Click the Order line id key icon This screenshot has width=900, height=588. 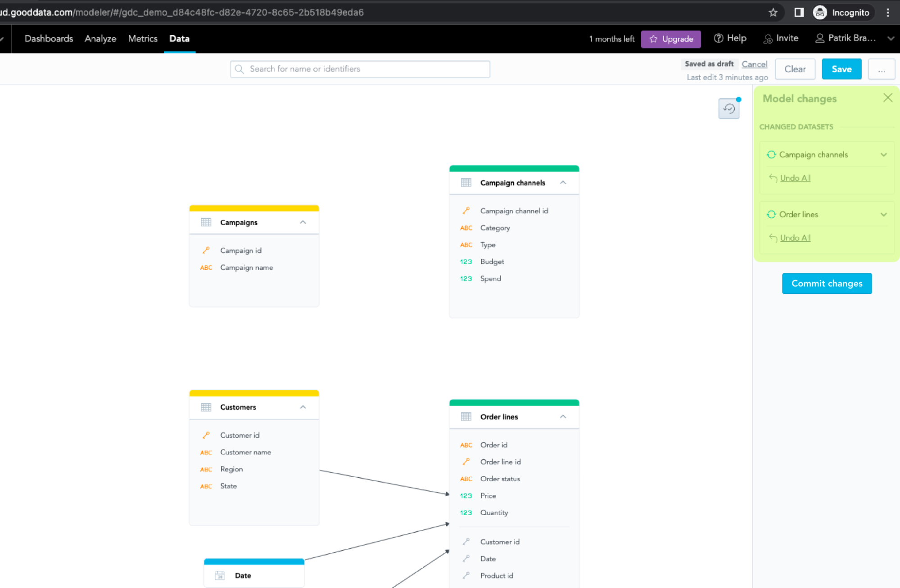466,461
